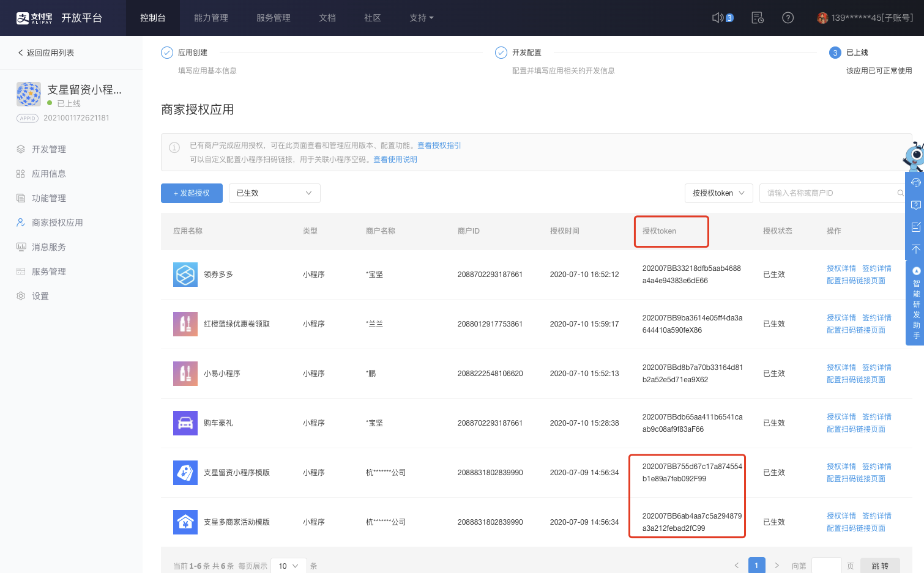The width and height of the screenshot is (924, 573).
Task: Open the page size 10 dropdown
Action: (288, 566)
